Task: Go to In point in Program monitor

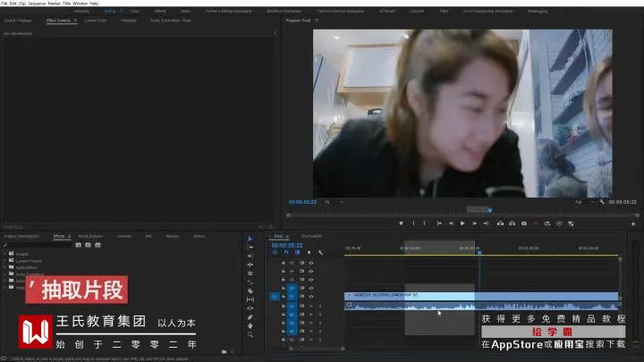Action: point(439,223)
